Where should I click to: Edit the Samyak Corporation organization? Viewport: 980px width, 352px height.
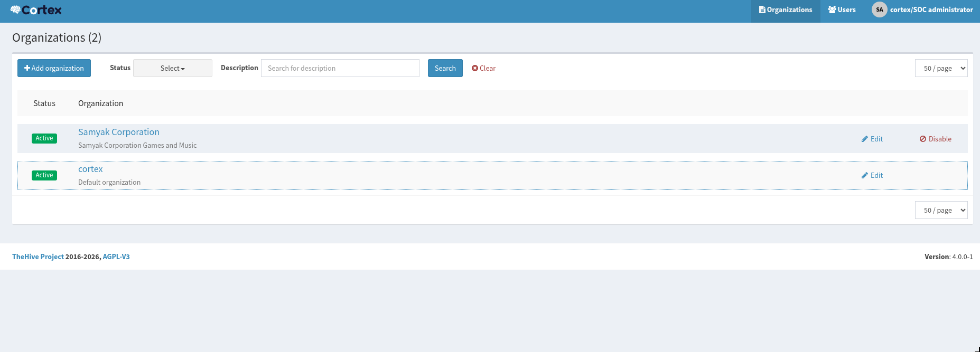[872, 139]
